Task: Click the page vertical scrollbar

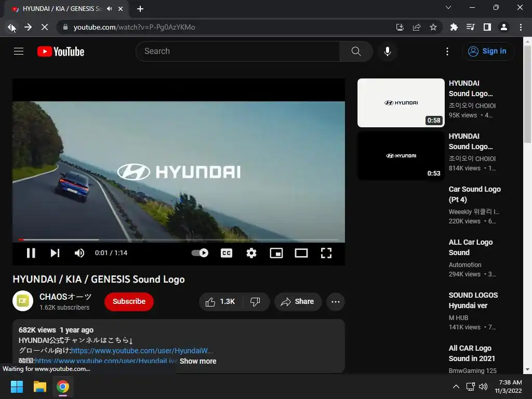Action: pyautogui.click(x=528, y=94)
